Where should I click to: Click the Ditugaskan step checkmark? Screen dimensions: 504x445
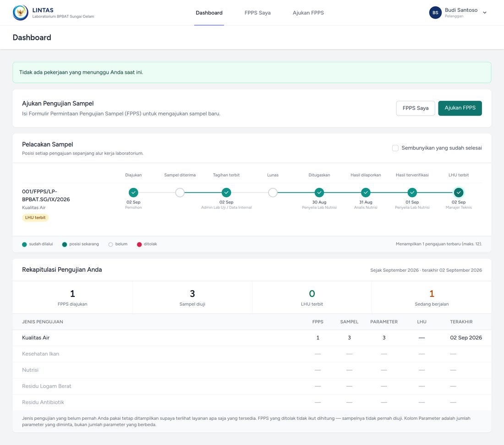319,192
